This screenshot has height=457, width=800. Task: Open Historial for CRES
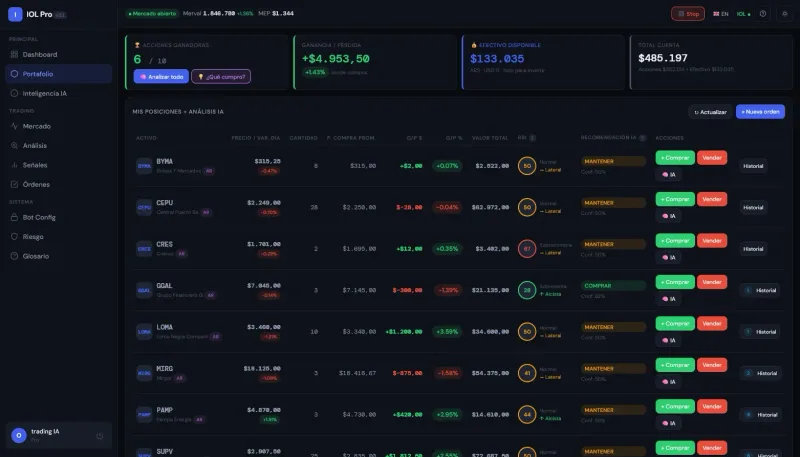753,249
